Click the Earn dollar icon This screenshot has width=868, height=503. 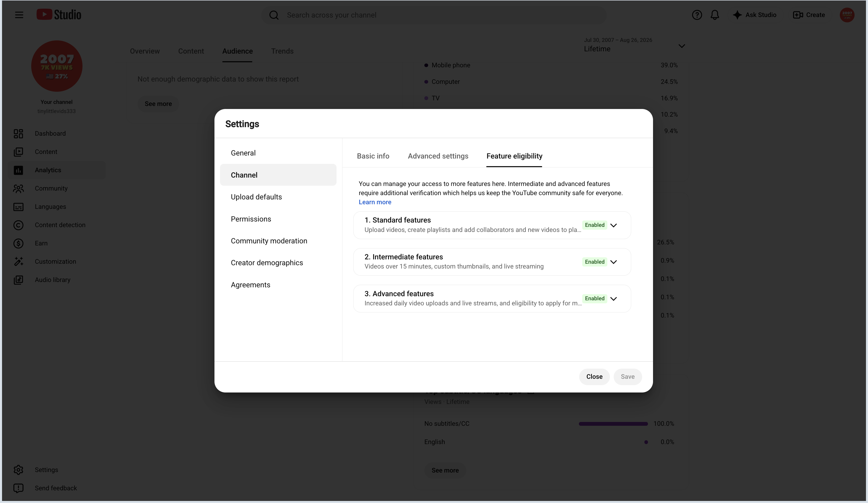[x=18, y=243]
